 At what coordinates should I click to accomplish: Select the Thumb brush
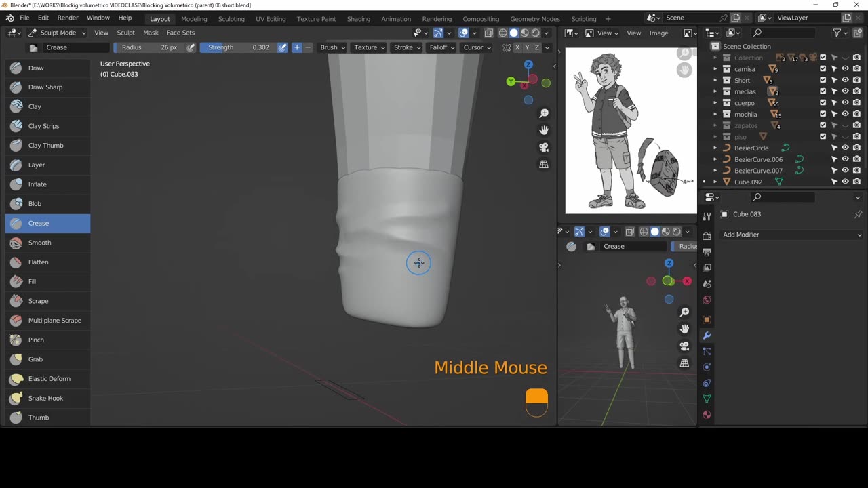(x=47, y=418)
